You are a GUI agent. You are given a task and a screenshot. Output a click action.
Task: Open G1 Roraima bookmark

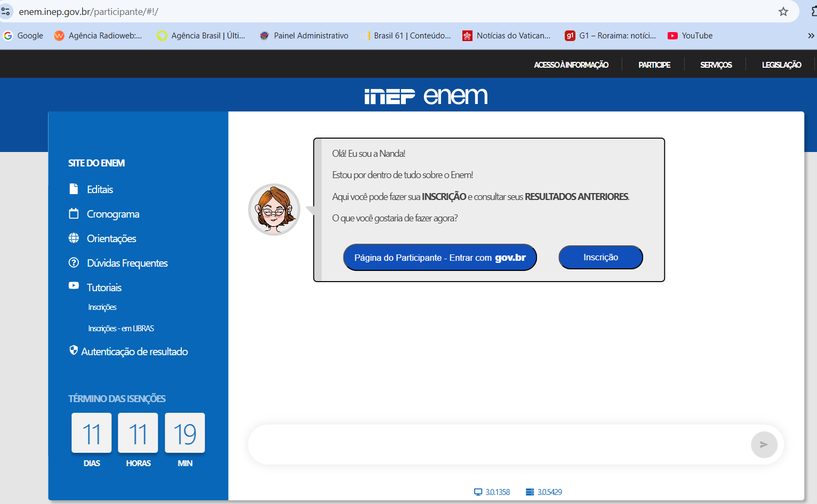611,36
